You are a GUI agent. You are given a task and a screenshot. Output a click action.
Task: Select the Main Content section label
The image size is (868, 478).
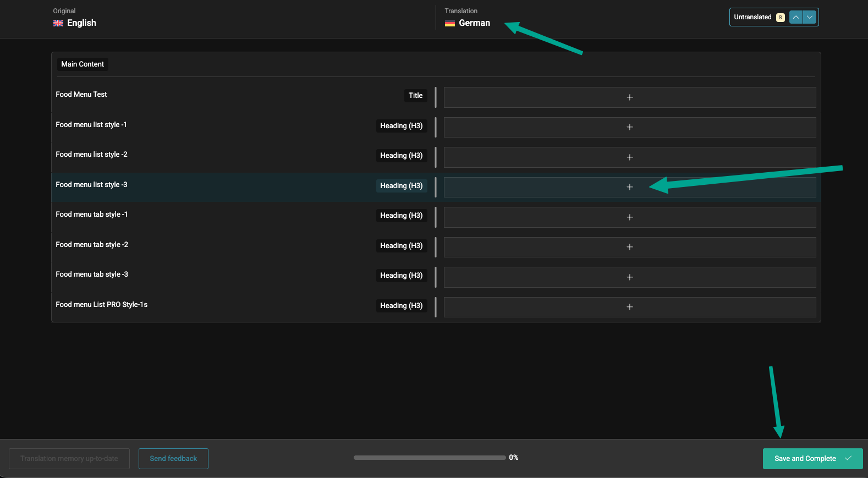point(83,64)
